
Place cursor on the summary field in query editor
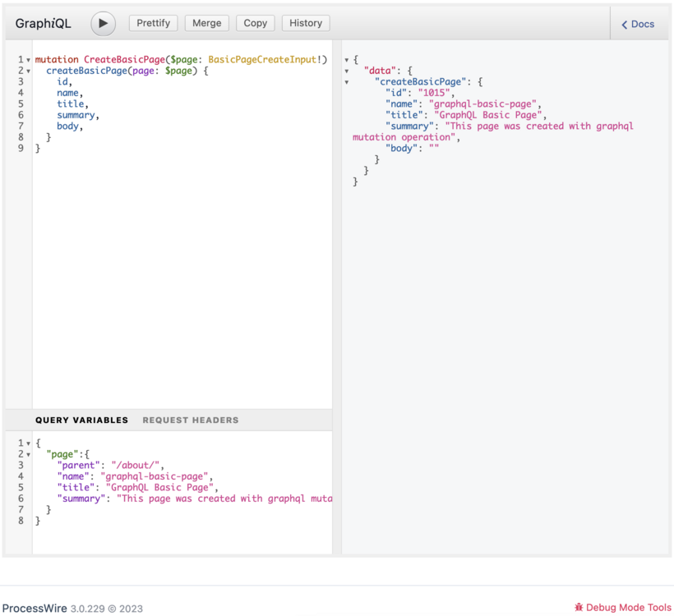[76, 115]
